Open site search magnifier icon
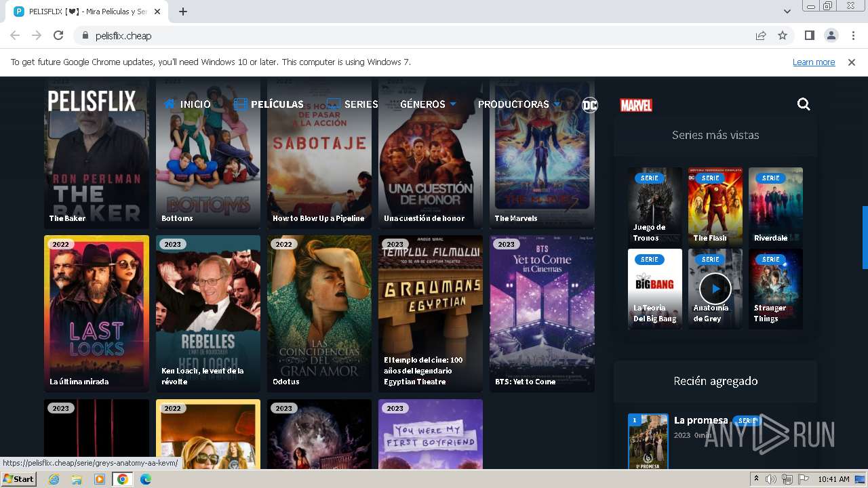Screen dimensions: 868x488 (x=804, y=104)
